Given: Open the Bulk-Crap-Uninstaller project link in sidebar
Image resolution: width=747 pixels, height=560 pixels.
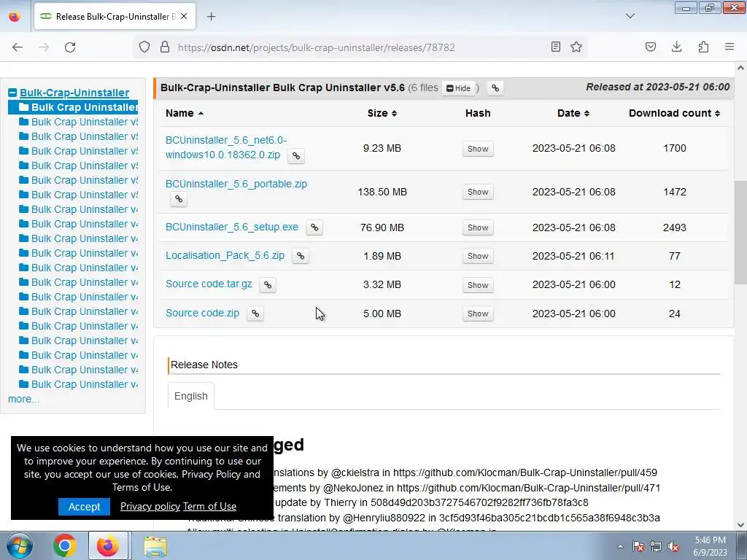Looking at the screenshot, I should [x=74, y=93].
